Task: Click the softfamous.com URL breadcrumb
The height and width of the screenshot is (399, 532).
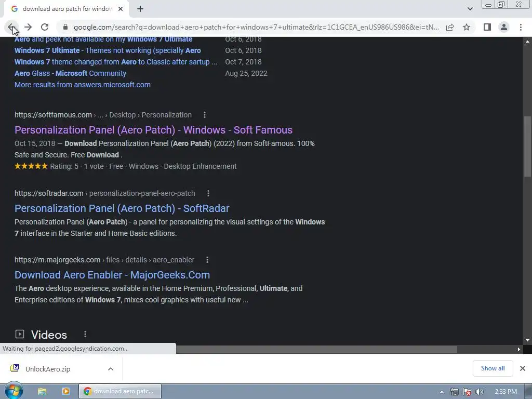Action: pos(103,115)
